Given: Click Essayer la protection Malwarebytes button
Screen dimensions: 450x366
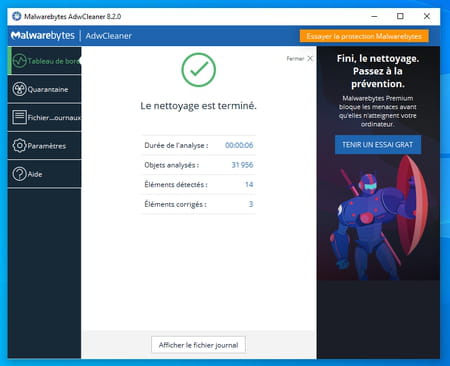Looking at the screenshot, I should click(x=364, y=36).
